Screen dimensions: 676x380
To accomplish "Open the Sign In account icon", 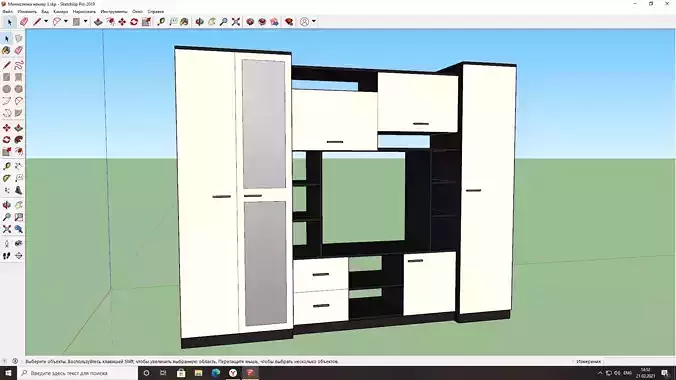I will point(304,22).
